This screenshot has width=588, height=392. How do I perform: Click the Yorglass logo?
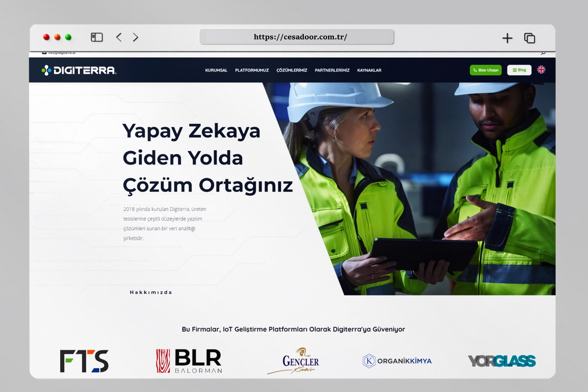pos(502,361)
